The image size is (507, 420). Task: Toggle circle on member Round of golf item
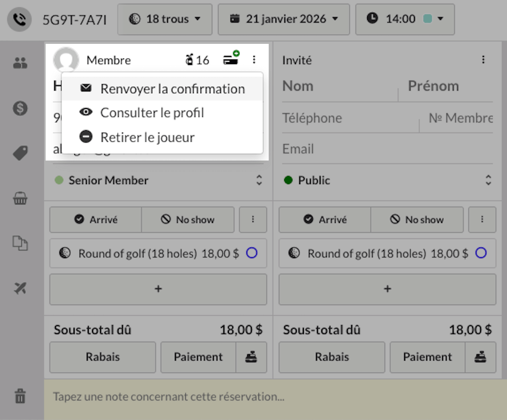252,253
